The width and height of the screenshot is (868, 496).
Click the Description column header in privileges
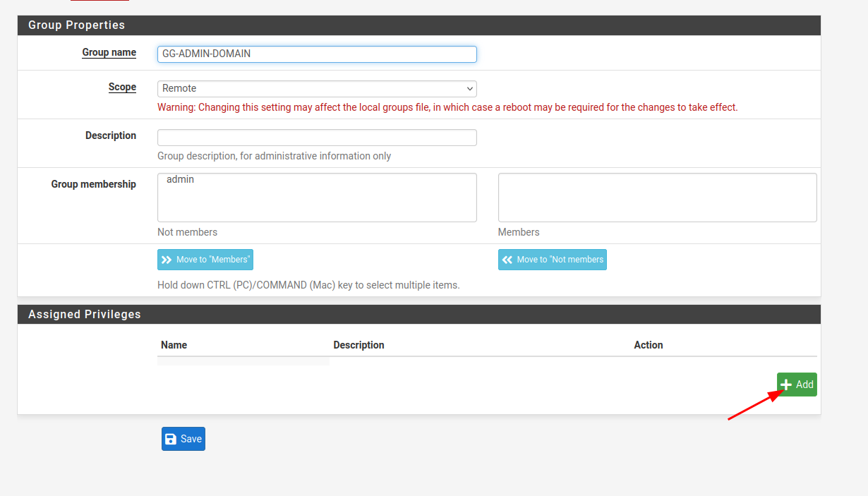tap(358, 345)
